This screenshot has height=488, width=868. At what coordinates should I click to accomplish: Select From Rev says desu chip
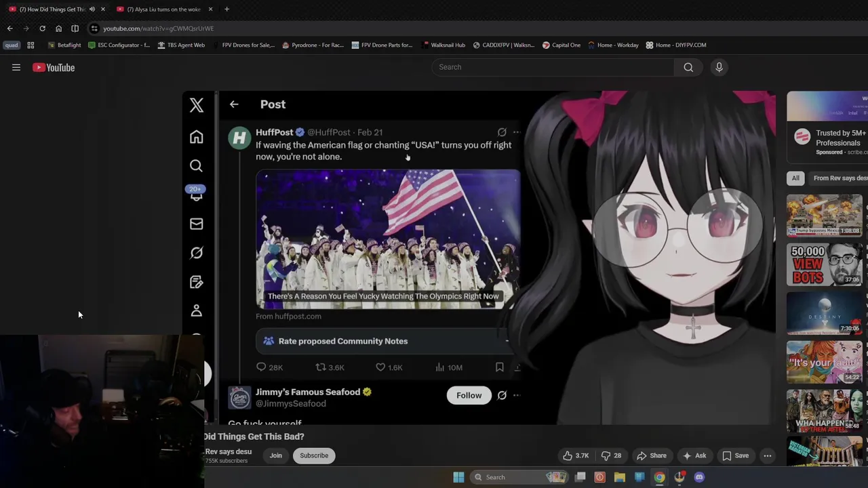point(839,178)
